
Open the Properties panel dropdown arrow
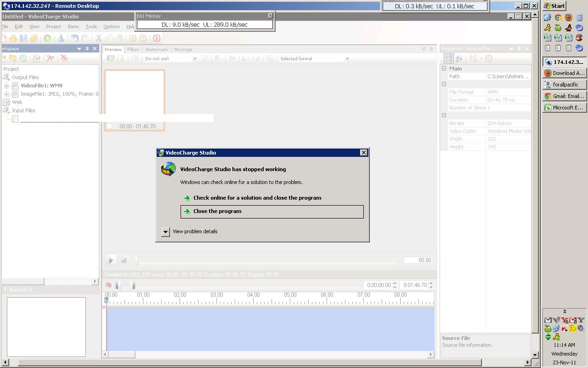(511, 48)
